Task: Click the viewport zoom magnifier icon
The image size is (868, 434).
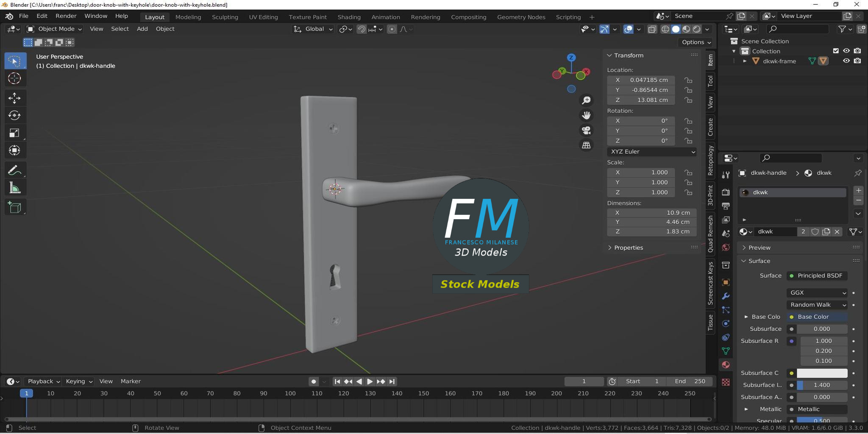Action: tap(586, 100)
